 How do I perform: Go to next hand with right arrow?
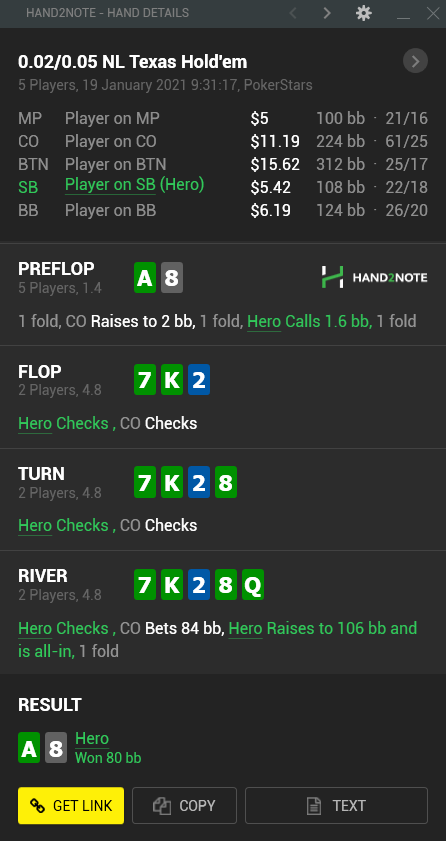coord(327,13)
